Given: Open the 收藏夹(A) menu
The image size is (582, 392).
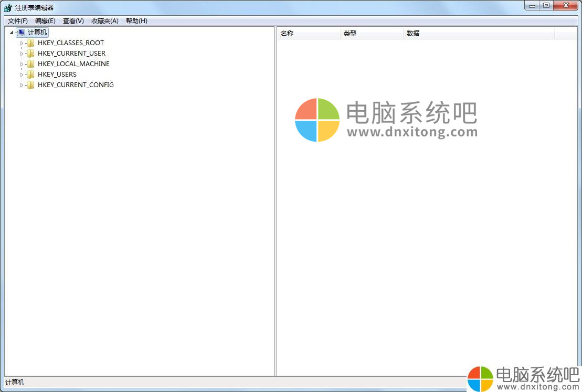Looking at the screenshot, I should [x=104, y=21].
